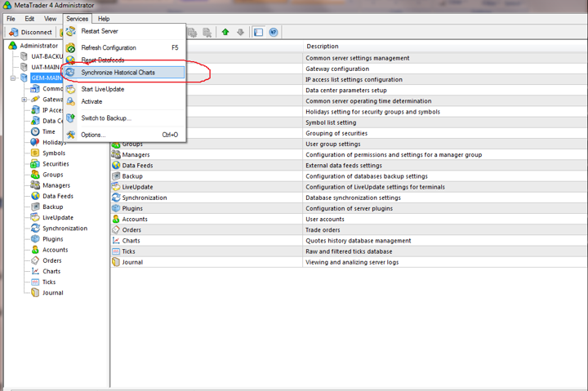
Task: Click the Holidays balloon icon in tree
Action: click(x=35, y=142)
